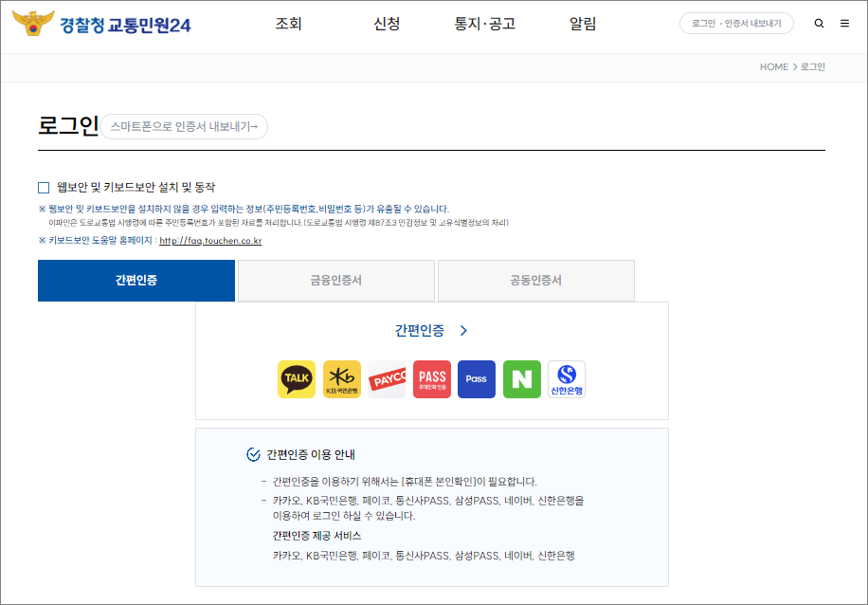Click the 통신사PASS authentication icon
This screenshot has height=605, width=868.
coord(431,378)
